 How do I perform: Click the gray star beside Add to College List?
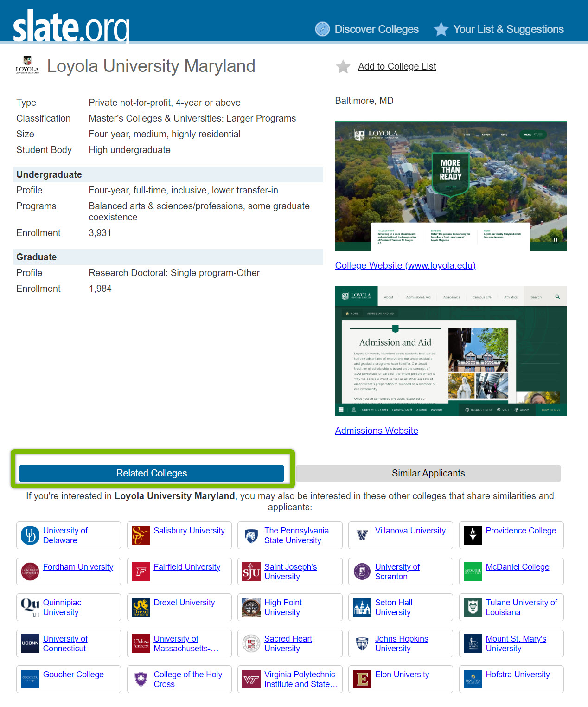[343, 66]
